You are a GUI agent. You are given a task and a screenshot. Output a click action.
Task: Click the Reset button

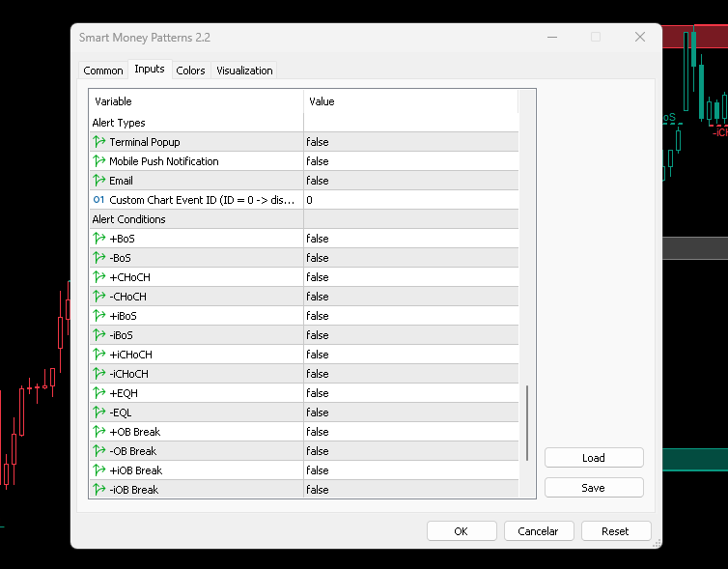pyautogui.click(x=615, y=531)
